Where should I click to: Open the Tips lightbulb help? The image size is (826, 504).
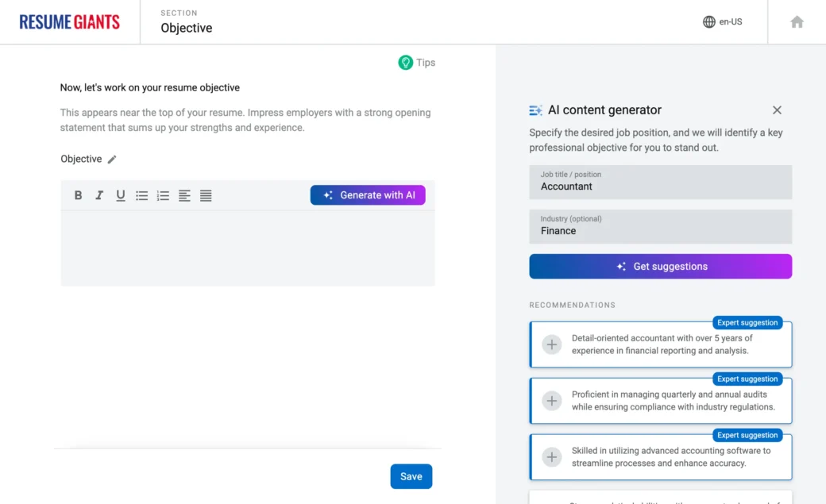point(416,63)
